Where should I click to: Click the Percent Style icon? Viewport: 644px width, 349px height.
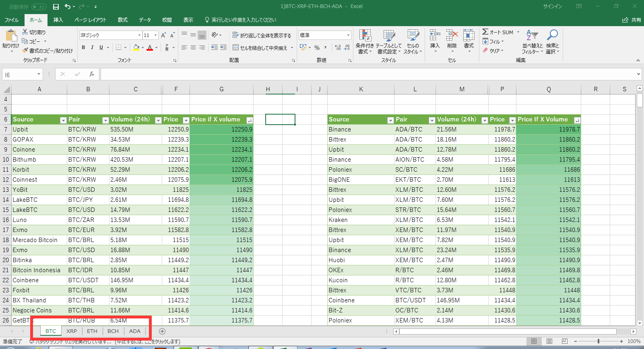[x=317, y=47]
